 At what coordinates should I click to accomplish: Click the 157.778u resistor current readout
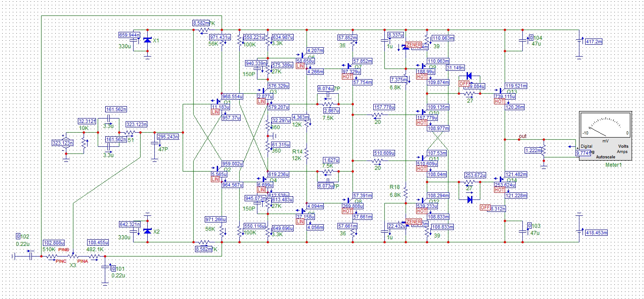pos(385,107)
